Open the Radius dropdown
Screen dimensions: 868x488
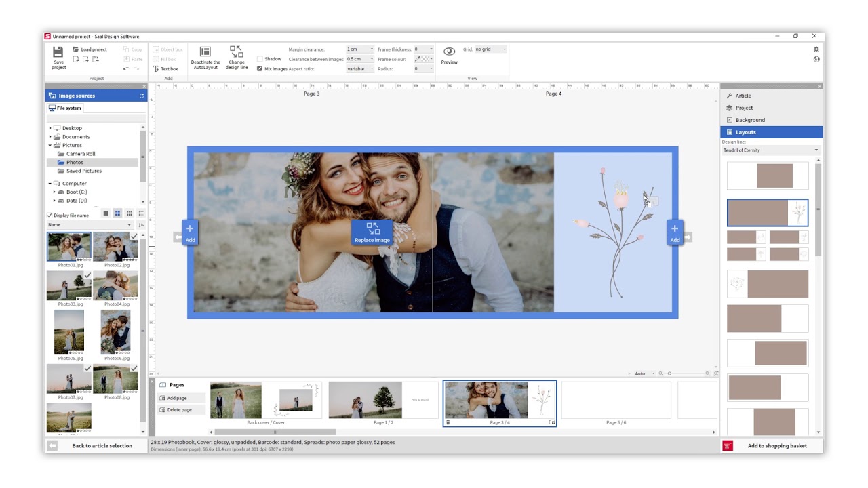click(423, 68)
